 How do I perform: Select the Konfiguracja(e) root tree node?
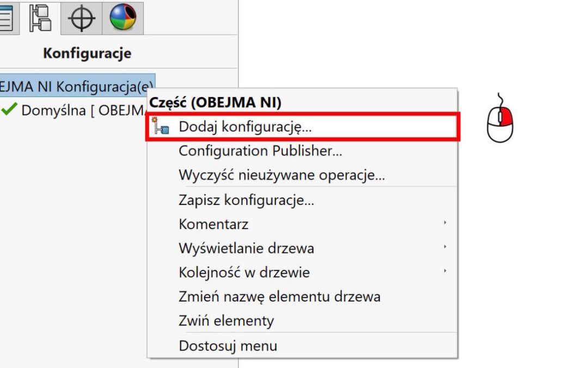[x=77, y=86]
